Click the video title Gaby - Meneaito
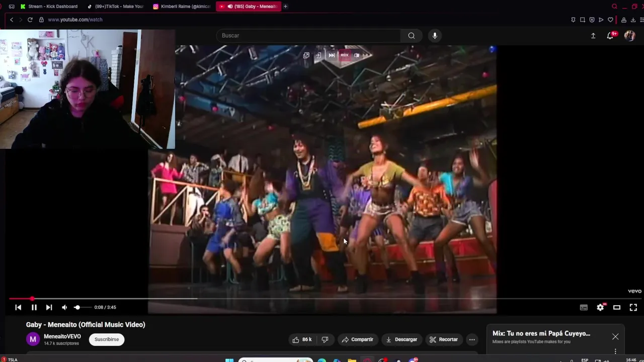The height and width of the screenshot is (362, 644). (x=86, y=325)
